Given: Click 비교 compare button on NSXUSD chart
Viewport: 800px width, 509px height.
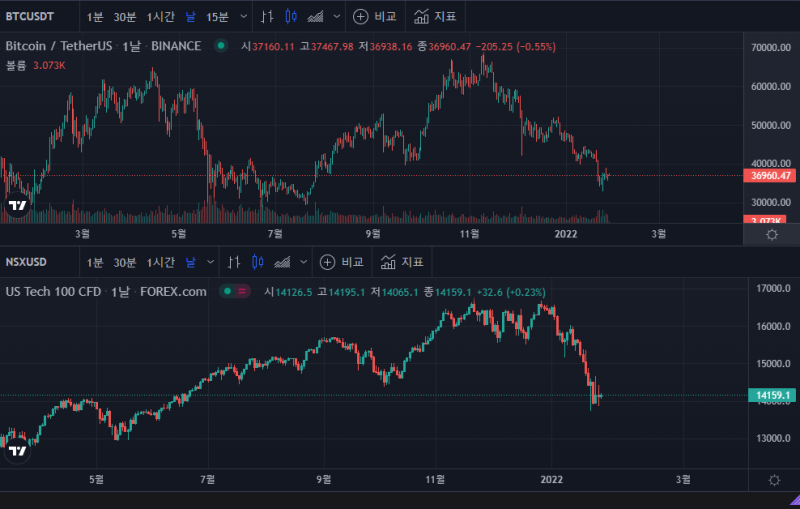Looking at the screenshot, I should pos(341,262).
